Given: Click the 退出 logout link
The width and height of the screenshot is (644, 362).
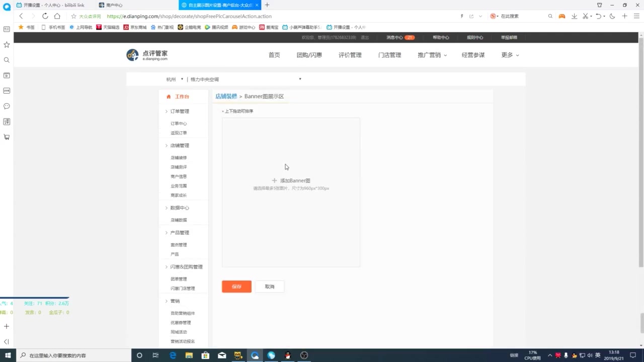Looking at the screenshot, I should click(x=365, y=38).
